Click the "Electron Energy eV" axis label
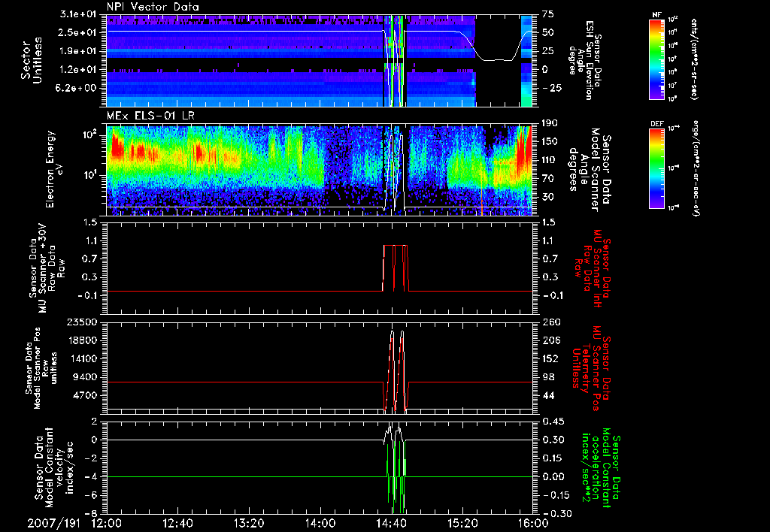This screenshot has height=532, width=770. tap(53, 169)
